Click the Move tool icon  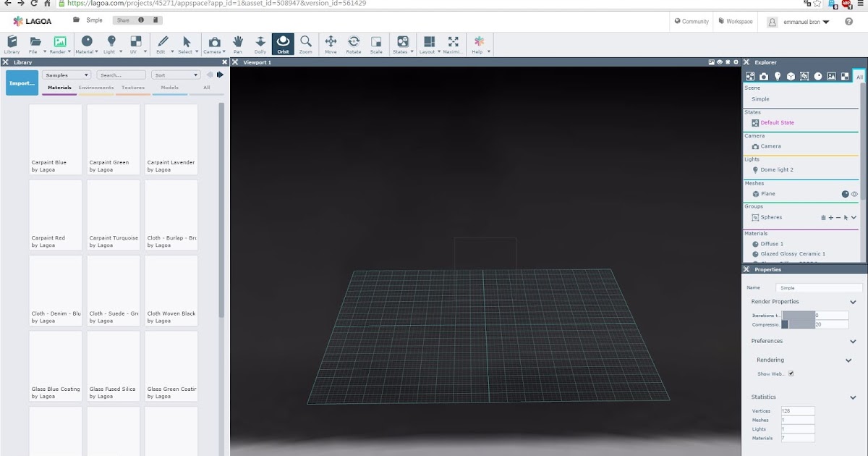[331, 44]
